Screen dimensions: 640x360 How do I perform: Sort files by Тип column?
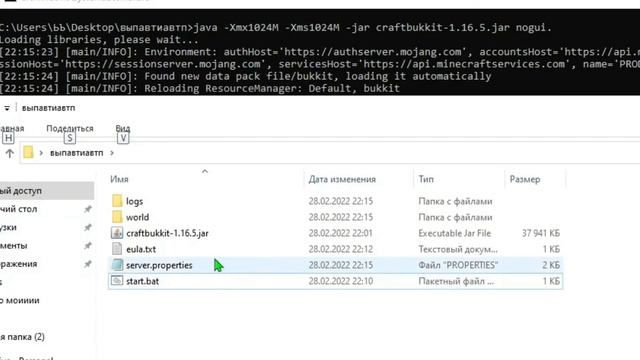coord(426,179)
